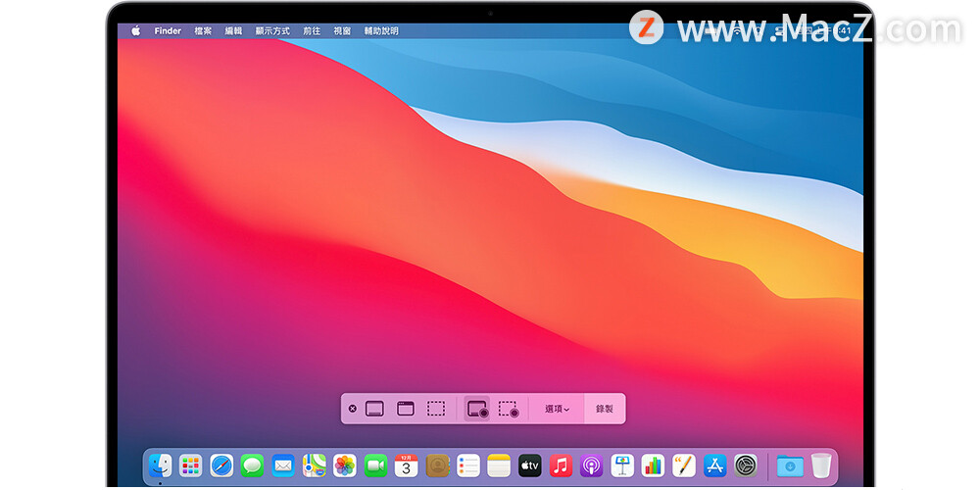Image resolution: width=980 pixels, height=490 pixels.
Task: Open the Apple menu
Action: point(135,30)
